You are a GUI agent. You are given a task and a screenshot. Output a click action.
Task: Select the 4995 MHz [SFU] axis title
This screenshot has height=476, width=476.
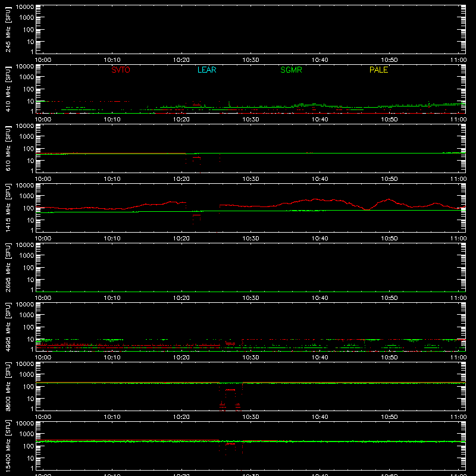(8, 327)
